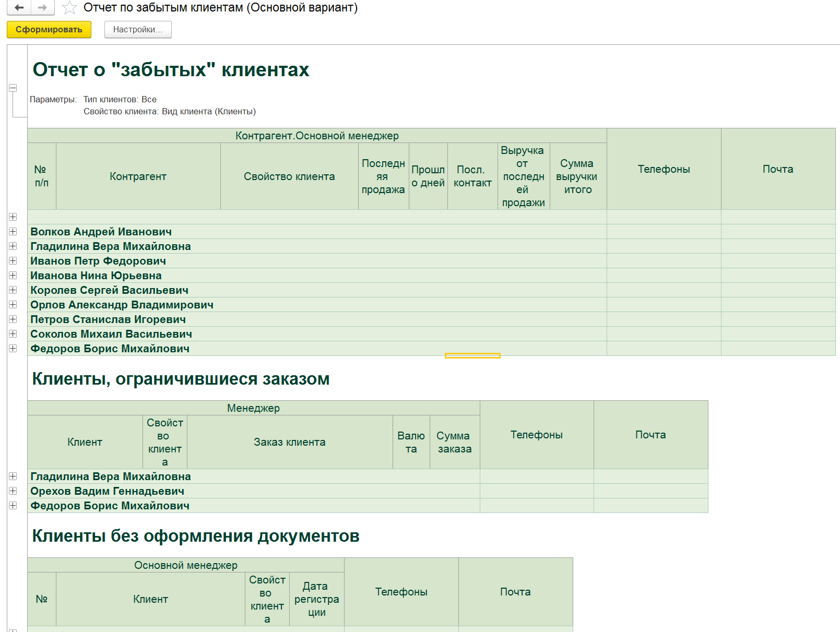Screen dimensions: 840x632
Task: Click the Дата регистрации column header
Action: click(317, 599)
